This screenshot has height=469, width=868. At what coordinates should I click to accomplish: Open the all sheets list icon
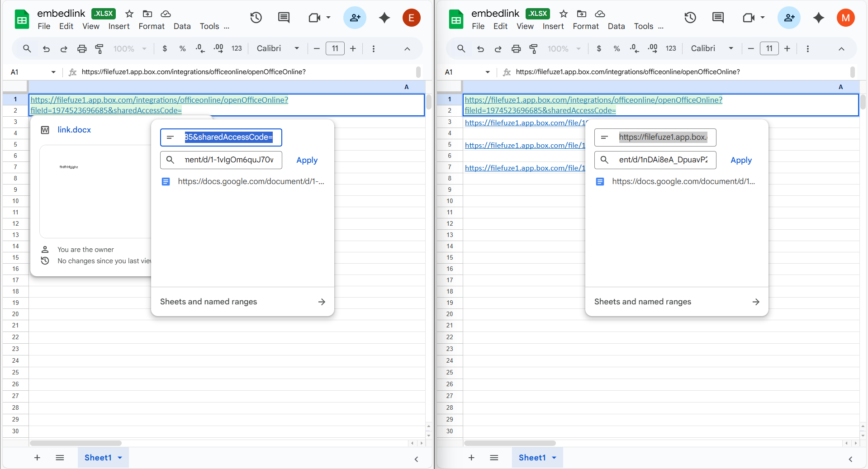coord(60,458)
